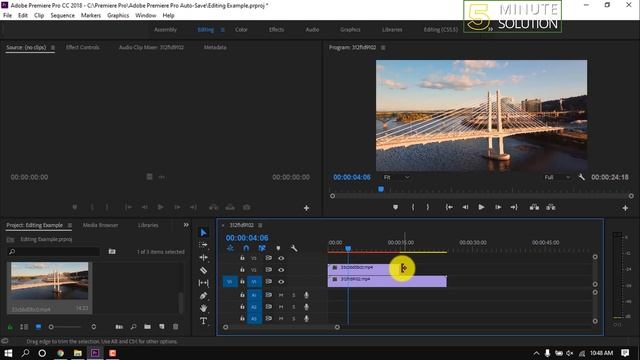Enable voice-over record on A3

coord(307,318)
